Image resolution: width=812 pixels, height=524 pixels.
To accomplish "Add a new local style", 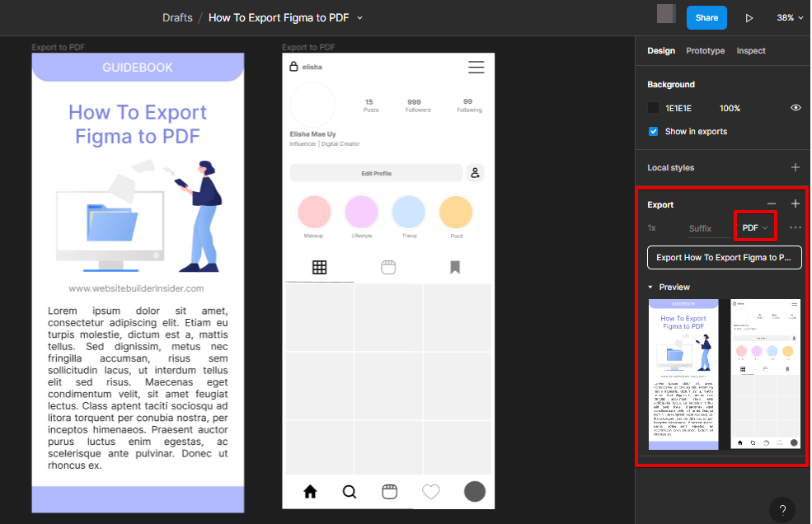I will click(x=796, y=167).
